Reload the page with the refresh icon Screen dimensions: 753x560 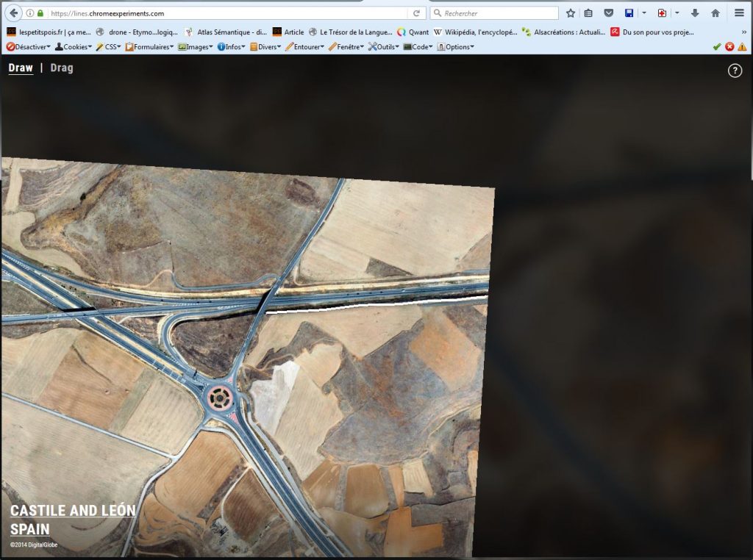[416, 13]
